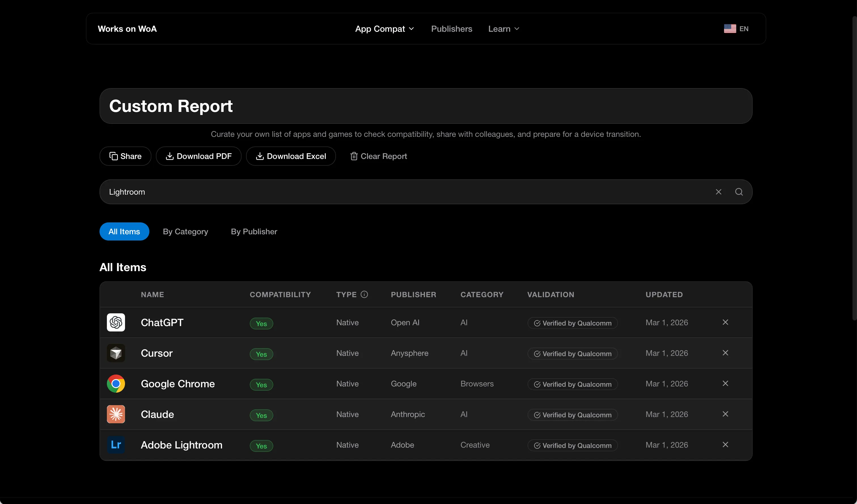Click Google Chrome's Yes compatibility badge
This screenshot has height=504, width=857.
tap(261, 385)
